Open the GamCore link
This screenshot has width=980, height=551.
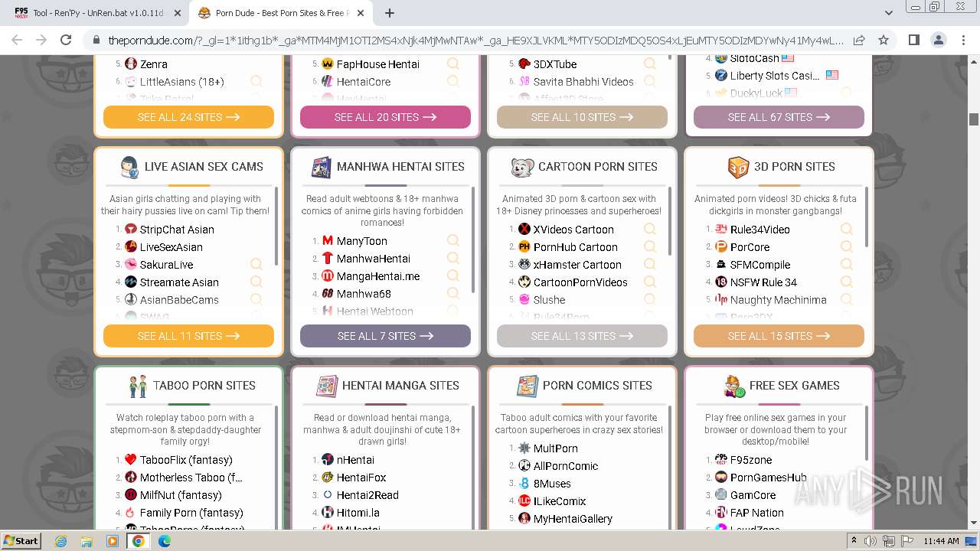tap(753, 495)
